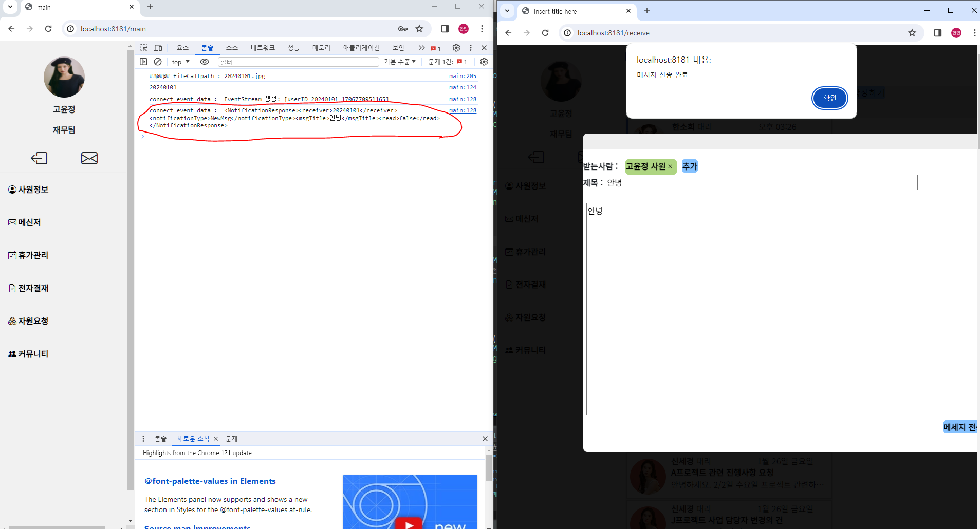The image size is (980, 529).
Task: Open the 기본 수준 log level dropdown
Action: tap(400, 62)
